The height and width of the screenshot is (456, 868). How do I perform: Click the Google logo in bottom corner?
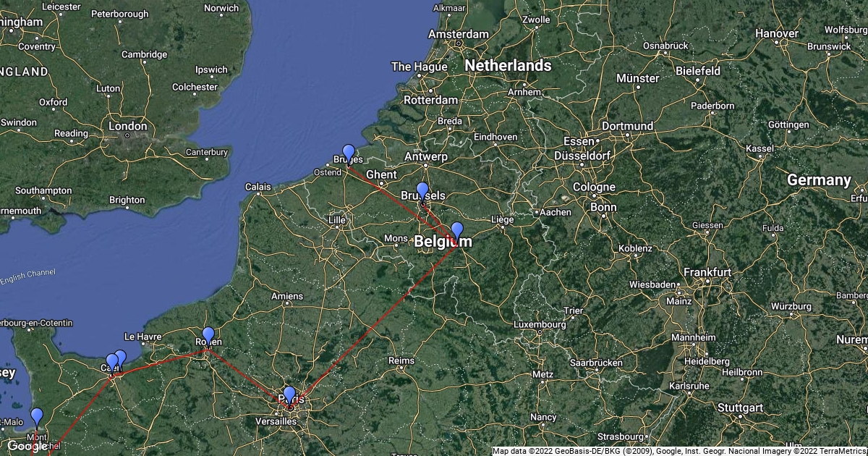point(27,446)
